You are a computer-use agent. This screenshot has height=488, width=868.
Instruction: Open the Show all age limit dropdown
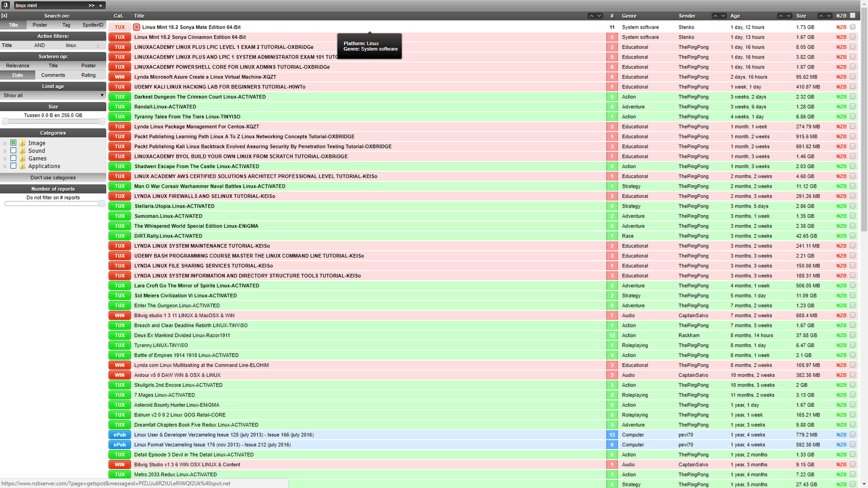pos(53,95)
